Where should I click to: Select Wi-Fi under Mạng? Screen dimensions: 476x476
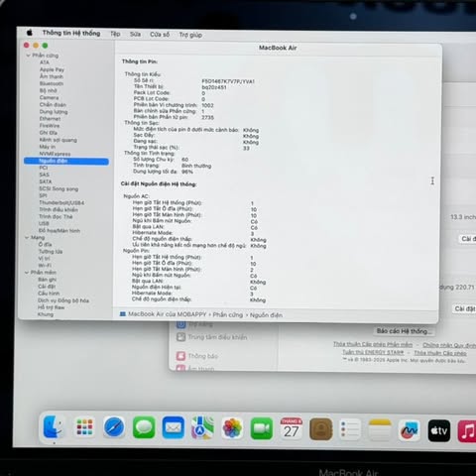pos(45,265)
